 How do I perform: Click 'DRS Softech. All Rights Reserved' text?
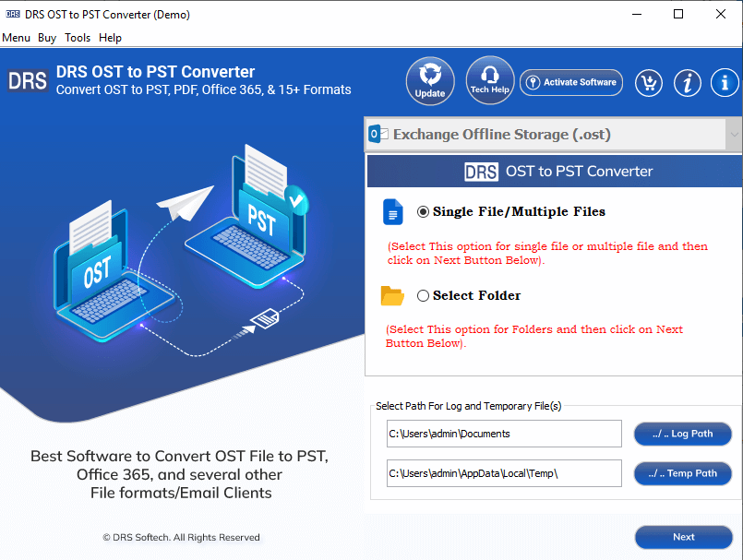pos(181,537)
